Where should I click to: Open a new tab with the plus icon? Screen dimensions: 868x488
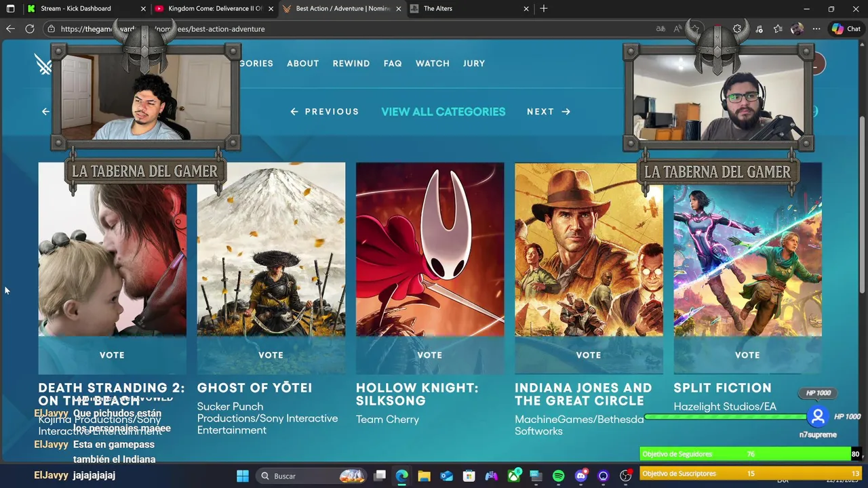point(544,9)
